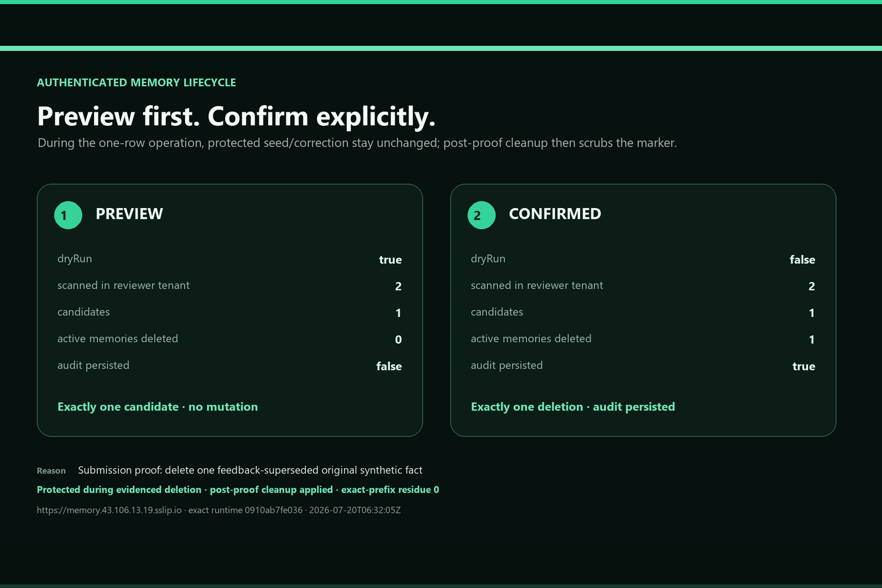This screenshot has height=588, width=882.
Task: Click the step 1 circle badge
Action: click(68, 215)
